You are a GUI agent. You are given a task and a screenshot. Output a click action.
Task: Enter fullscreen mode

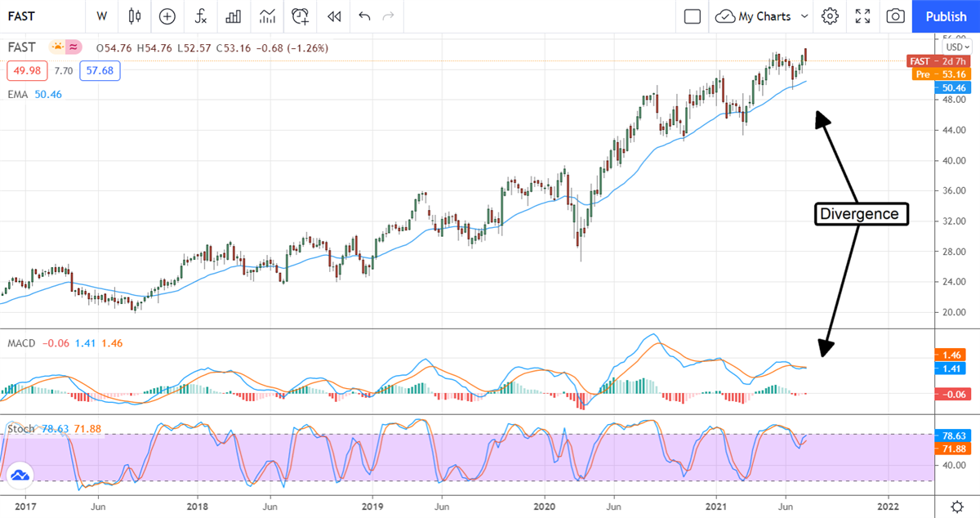[863, 16]
